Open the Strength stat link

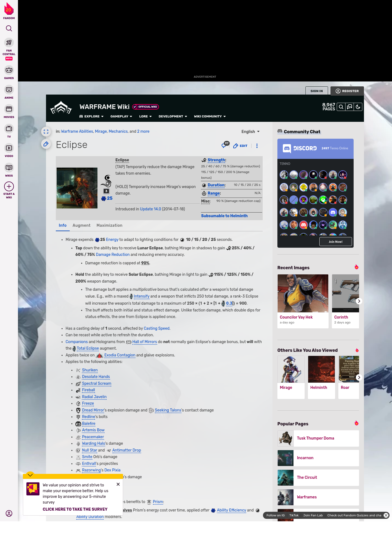coord(216,160)
